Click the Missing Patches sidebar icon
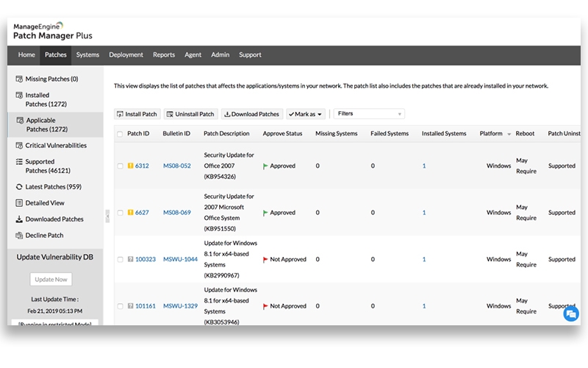The height and width of the screenshot is (368, 588). click(x=19, y=79)
